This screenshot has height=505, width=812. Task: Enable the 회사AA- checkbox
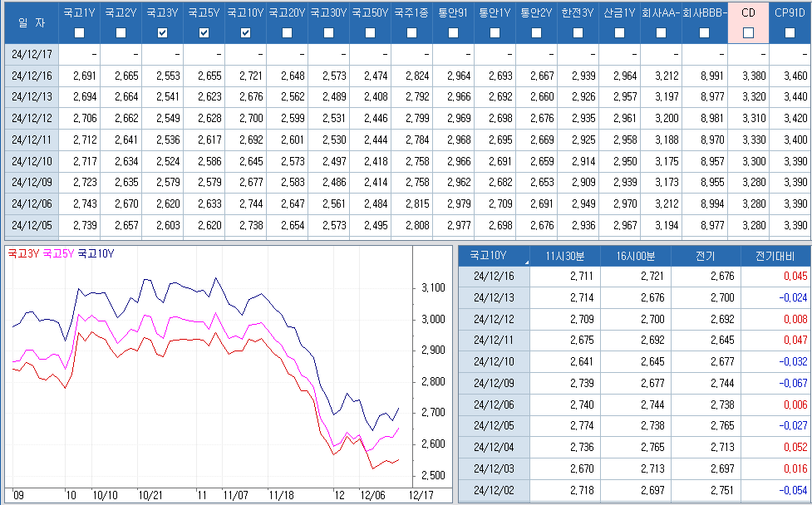point(662,33)
